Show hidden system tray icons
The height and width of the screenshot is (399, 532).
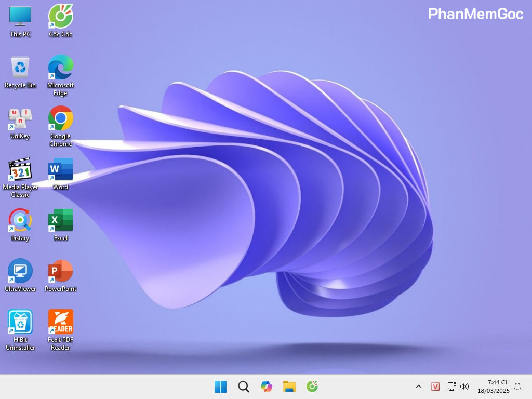(x=418, y=387)
